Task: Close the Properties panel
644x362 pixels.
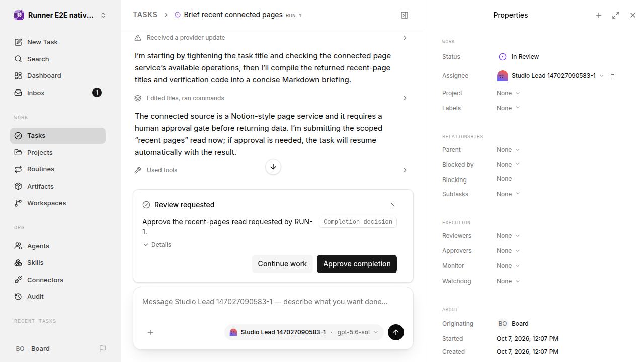Action: (633, 15)
